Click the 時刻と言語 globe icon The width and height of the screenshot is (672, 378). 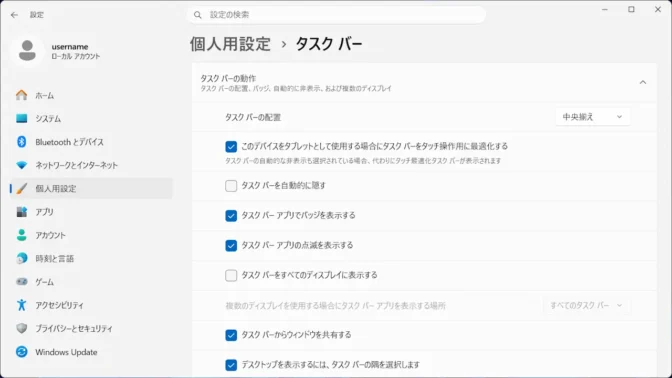coord(21,258)
